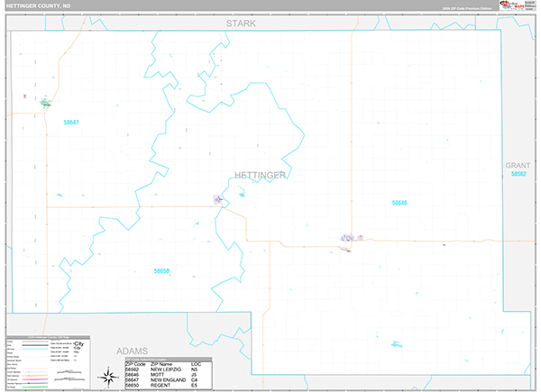Image resolution: width=541 pixels, height=392 pixels.
Task: Select the GRANT neighboring county label
Action: pyautogui.click(x=518, y=166)
